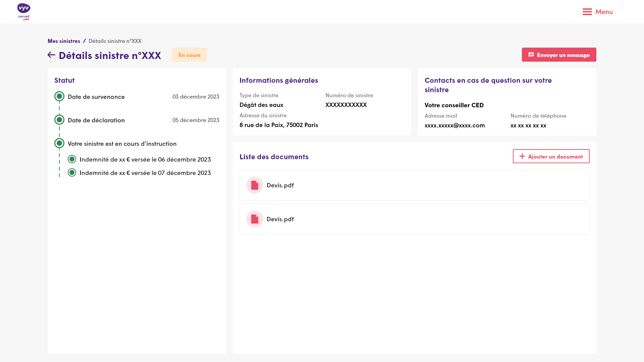Viewport: 644px width, 362px height.
Task: Click the second Devis.pdf file icon
Action: (255, 219)
